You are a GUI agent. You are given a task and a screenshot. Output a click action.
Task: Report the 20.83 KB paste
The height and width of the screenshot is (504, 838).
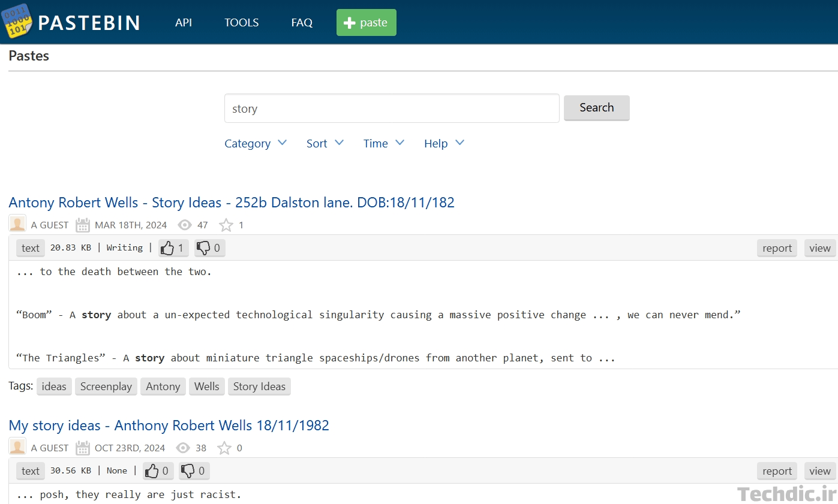tap(777, 248)
